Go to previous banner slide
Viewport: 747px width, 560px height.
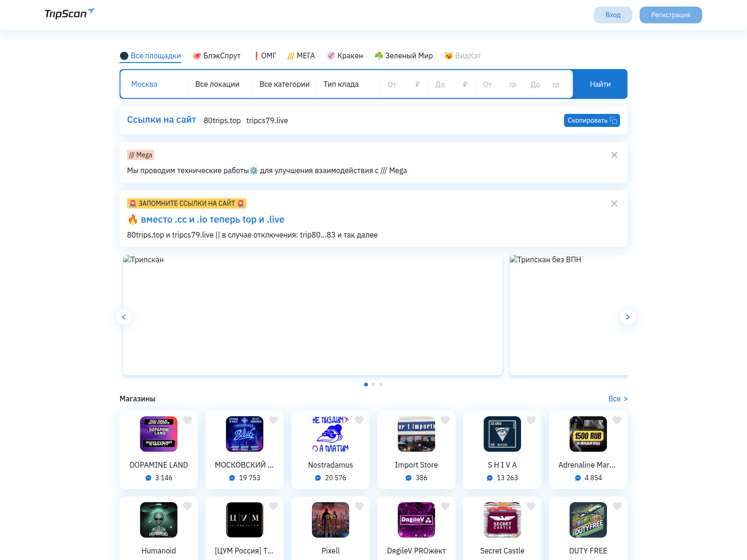[124, 317]
